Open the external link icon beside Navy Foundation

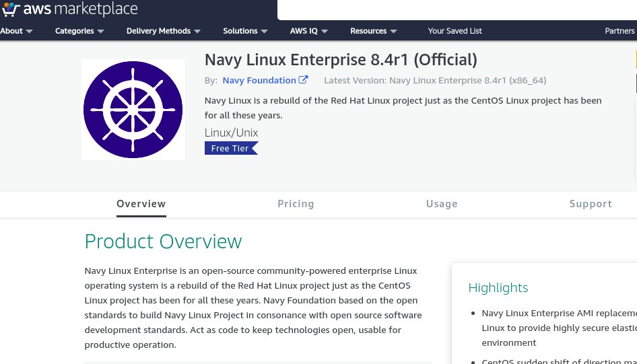pyautogui.click(x=303, y=80)
